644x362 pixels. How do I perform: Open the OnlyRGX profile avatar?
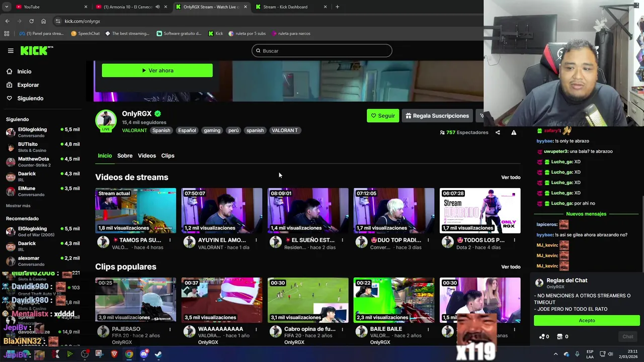tap(106, 121)
